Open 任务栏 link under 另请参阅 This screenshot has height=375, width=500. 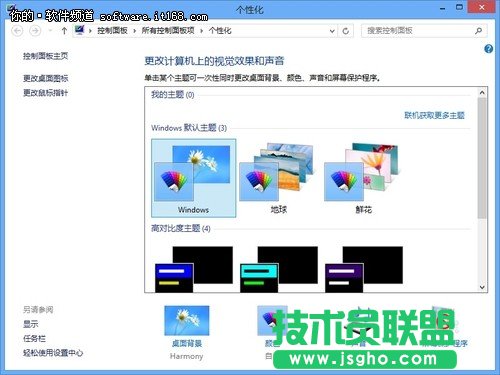tap(34, 339)
